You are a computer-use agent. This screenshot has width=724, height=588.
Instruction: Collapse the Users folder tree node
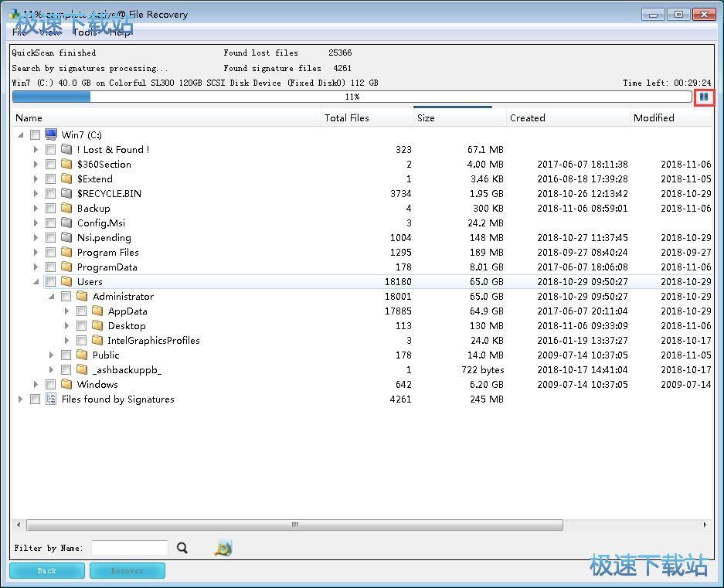(x=36, y=282)
